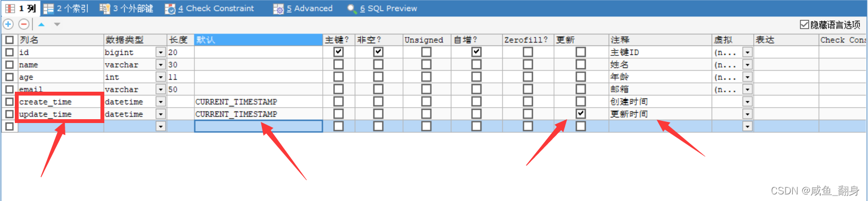Select the create_time column name cell
The width and height of the screenshot is (868, 201).
pos(60,102)
